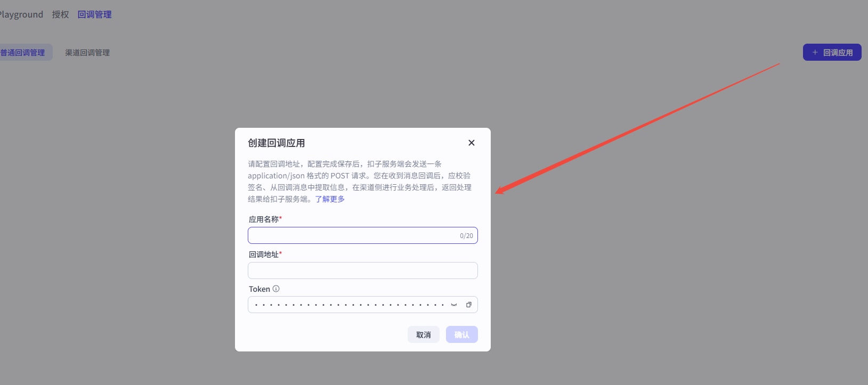
Task: Cancel with the 取消 button
Action: click(x=424, y=334)
